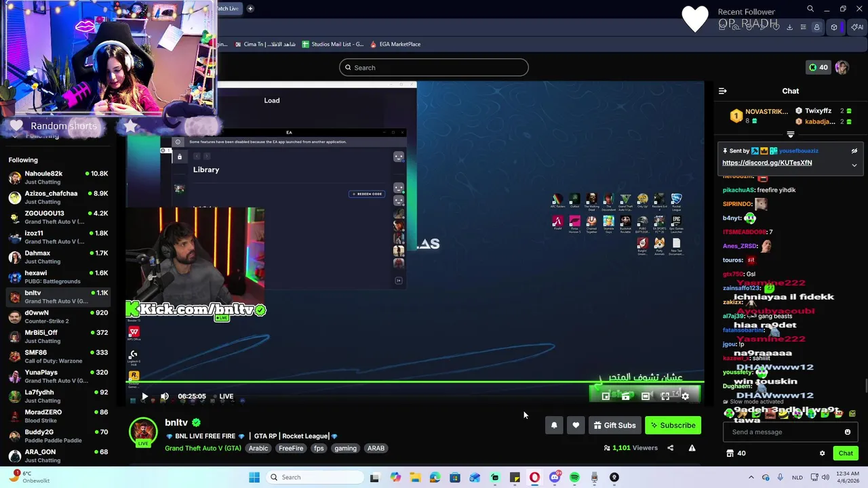
Task: Open new browser tab with plus
Action: pyautogui.click(x=250, y=9)
